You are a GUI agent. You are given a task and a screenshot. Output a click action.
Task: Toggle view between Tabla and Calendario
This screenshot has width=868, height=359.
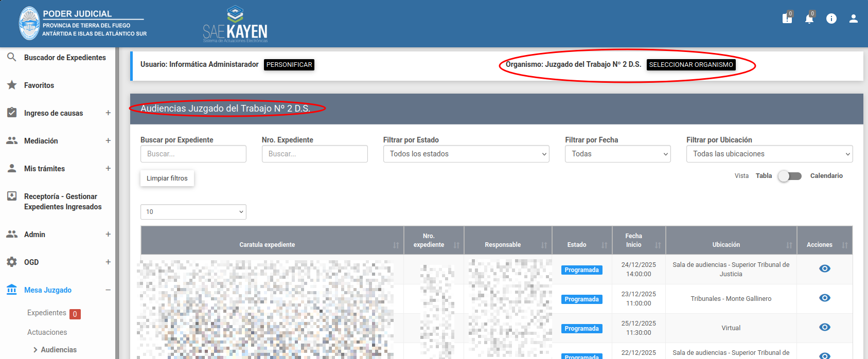click(x=790, y=176)
